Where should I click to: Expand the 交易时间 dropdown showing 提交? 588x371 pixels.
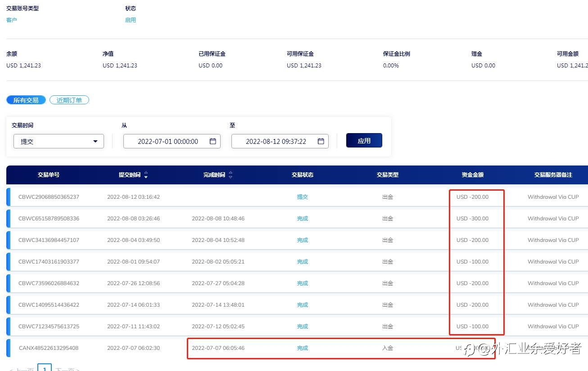tap(59, 141)
